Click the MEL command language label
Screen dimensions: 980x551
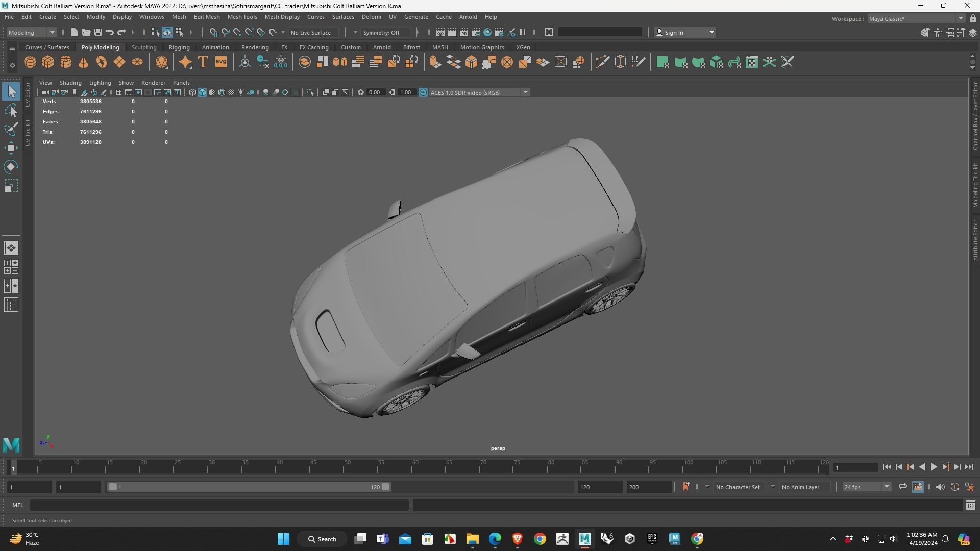click(18, 505)
